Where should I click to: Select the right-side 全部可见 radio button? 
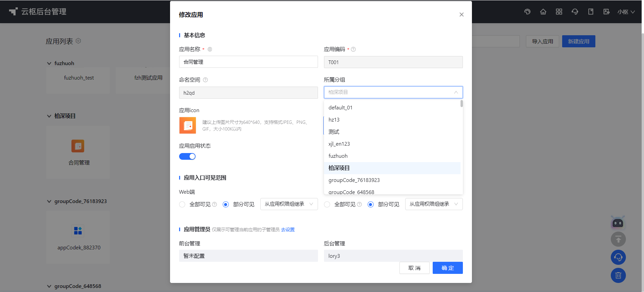[327, 204]
